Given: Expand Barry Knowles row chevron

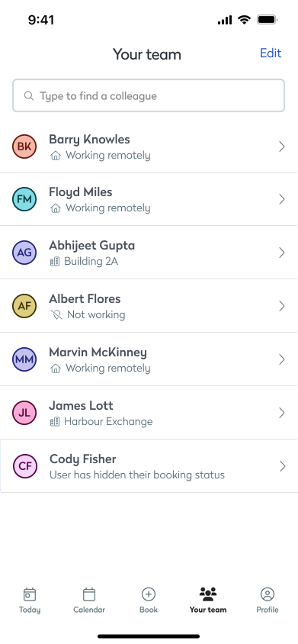Looking at the screenshot, I should pos(282,147).
